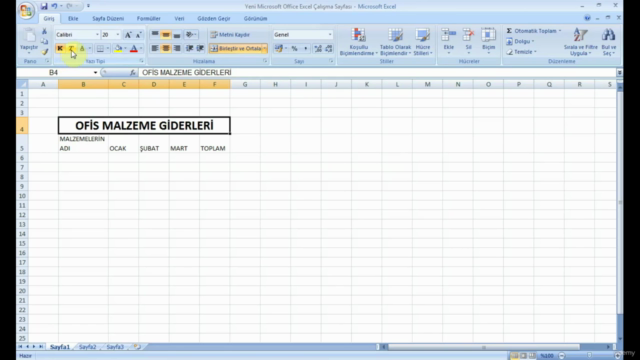The height and width of the screenshot is (360, 640).
Task: Open the Yazı Tipi dialog launcher
Action: pyautogui.click(x=141, y=61)
